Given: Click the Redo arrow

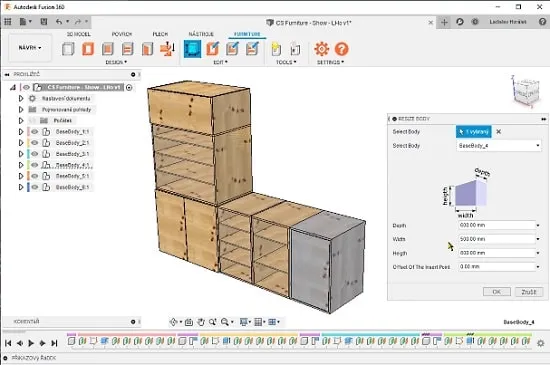Looking at the screenshot, I should click(78, 22).
